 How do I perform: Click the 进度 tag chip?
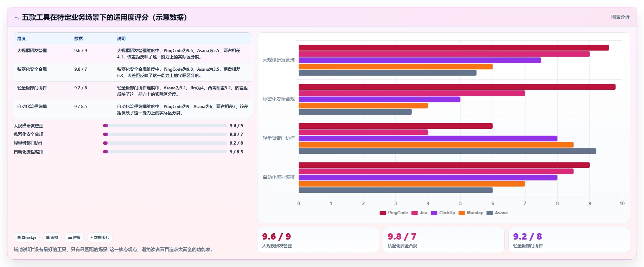pos(75,237)
